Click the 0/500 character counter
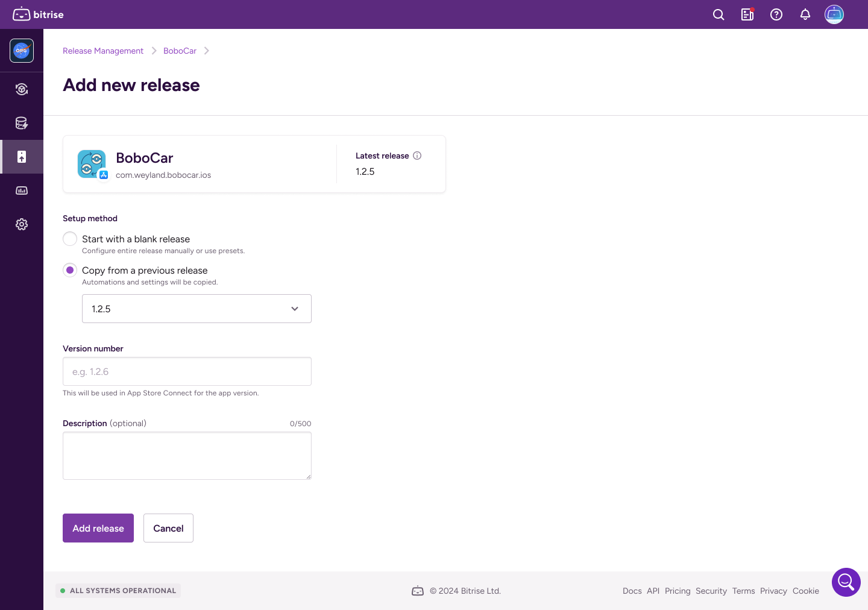The height and width of the screenshot is (610, 868). click(300, 424)
